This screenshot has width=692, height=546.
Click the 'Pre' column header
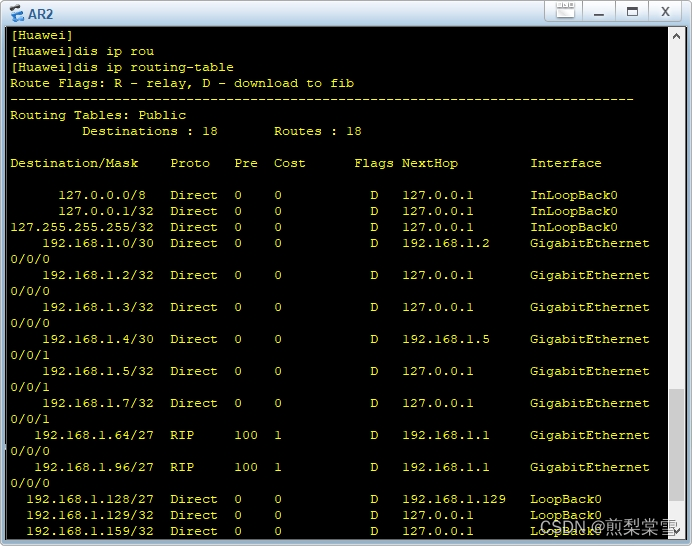tap(246, 163)
